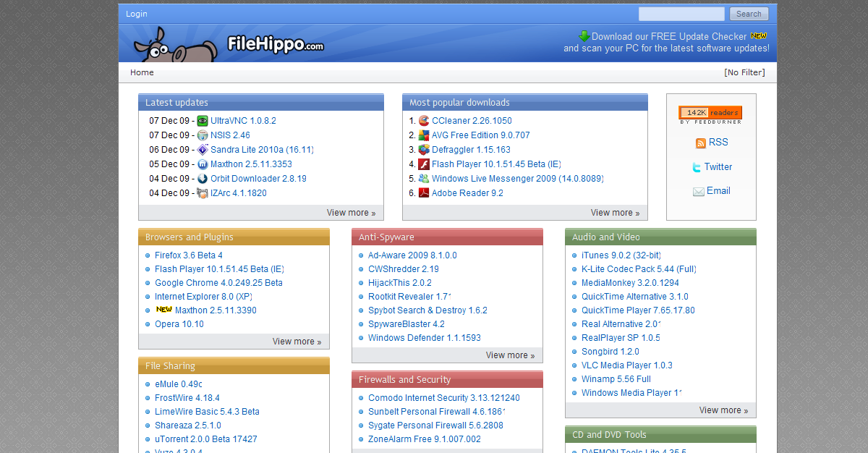Open HijackThis 2.0.2
This screenshot has height=453, width=868.
[400, 283]
